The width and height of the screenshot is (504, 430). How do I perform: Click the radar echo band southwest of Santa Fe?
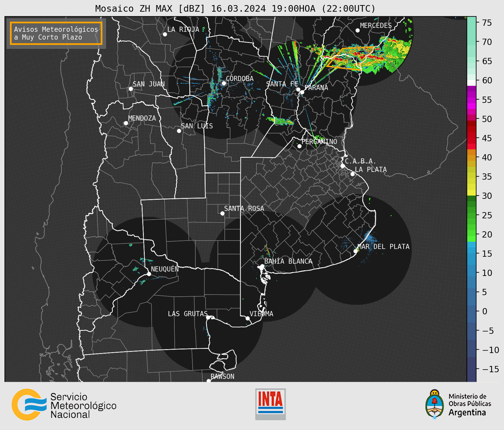(x=280, y=121)
